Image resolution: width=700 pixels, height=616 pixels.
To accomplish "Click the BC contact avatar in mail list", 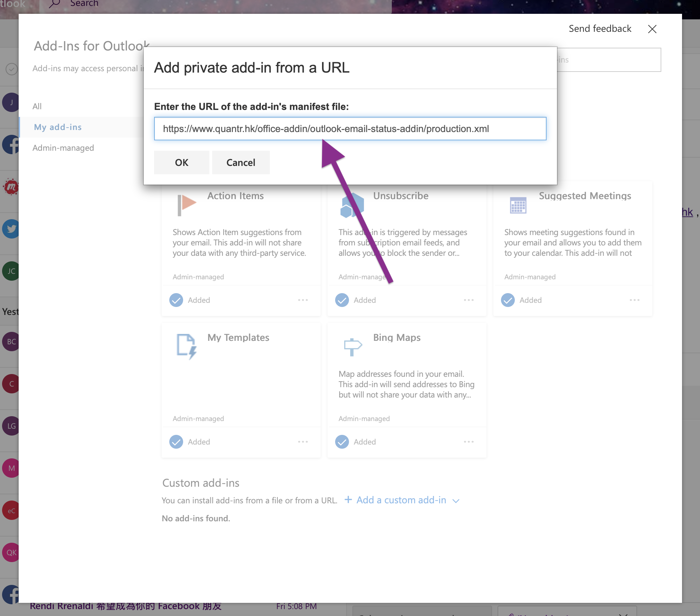I will pyautogui.click(x=11, y=342).
